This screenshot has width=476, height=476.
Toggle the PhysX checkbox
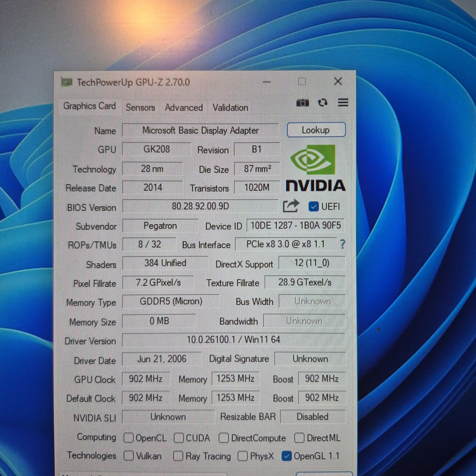[x=243, y=456]
